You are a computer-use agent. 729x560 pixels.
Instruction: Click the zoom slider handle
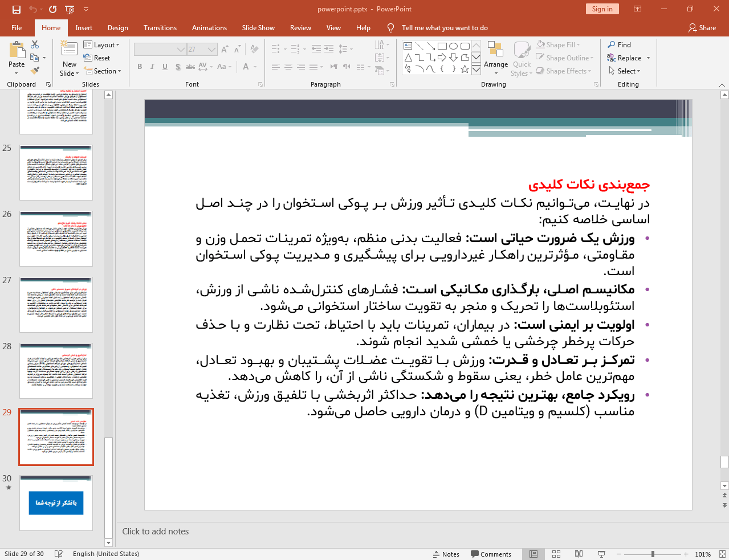653,554
